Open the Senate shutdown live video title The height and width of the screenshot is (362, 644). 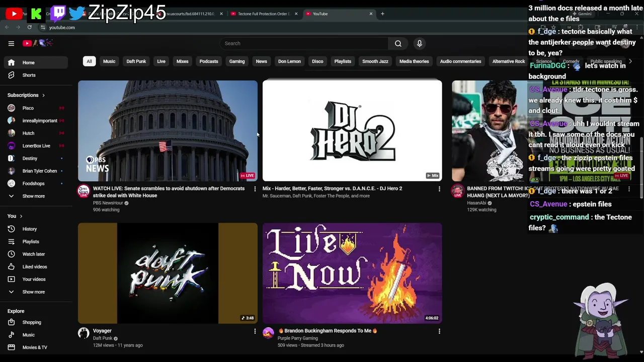(169, 192)
